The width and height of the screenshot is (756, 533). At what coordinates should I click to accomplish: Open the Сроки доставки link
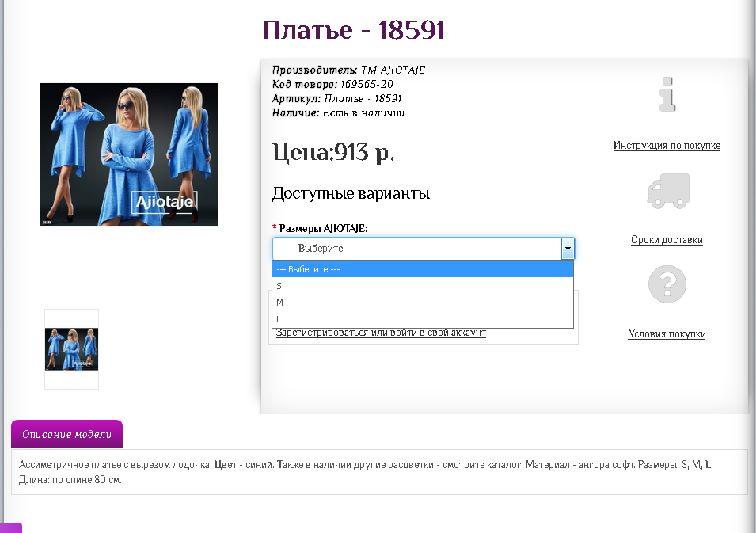pos(667,240)
